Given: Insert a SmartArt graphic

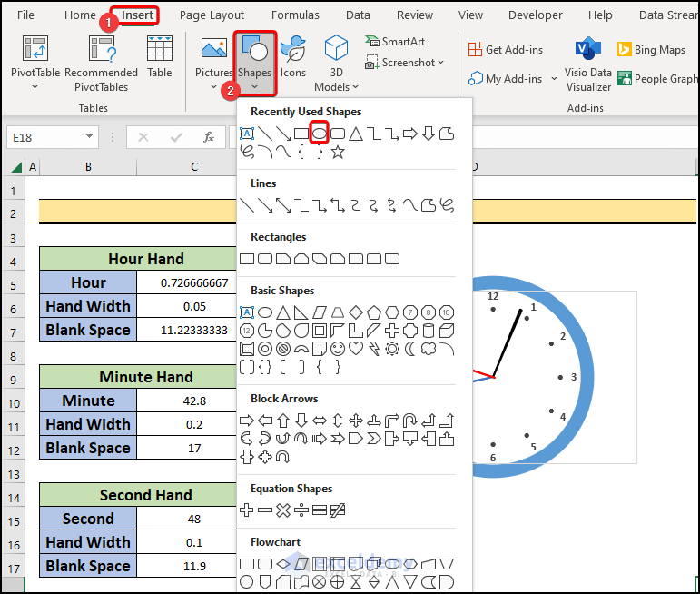Looking at the screenshot, I should (395, 42).
